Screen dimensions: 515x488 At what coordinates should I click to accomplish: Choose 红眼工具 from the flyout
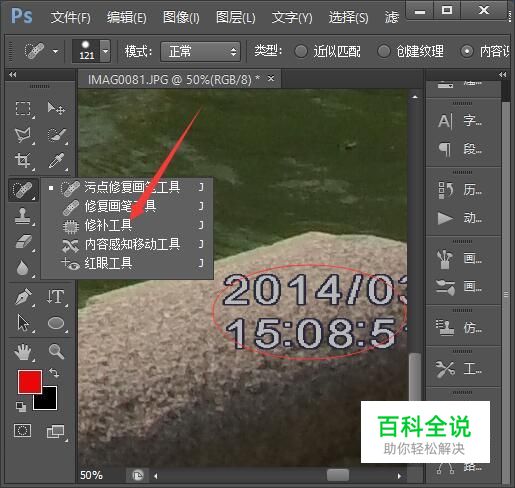[x=127, y=264]
